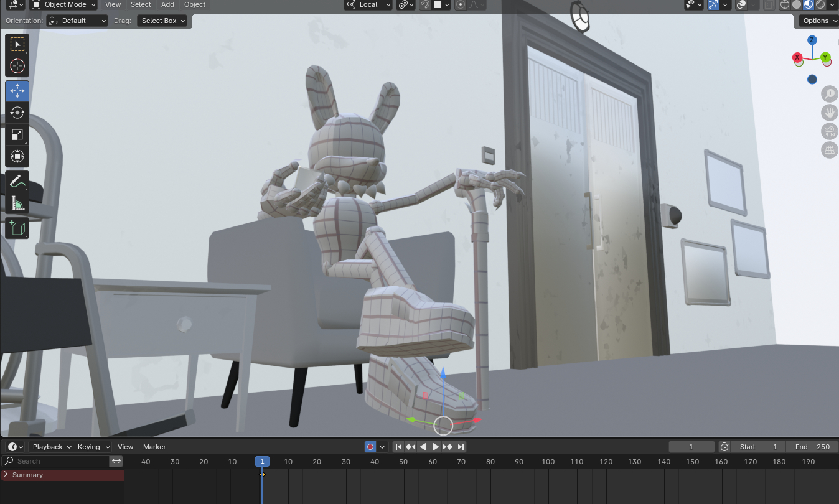Open the Object Mode dropdown
Screen dimensions: 839x504
tap(63, 4)
